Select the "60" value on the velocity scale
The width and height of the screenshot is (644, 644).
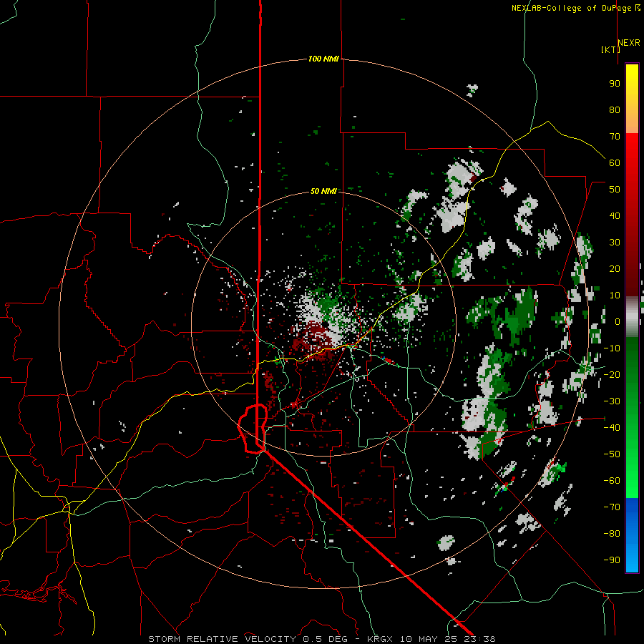coord(615,162)
